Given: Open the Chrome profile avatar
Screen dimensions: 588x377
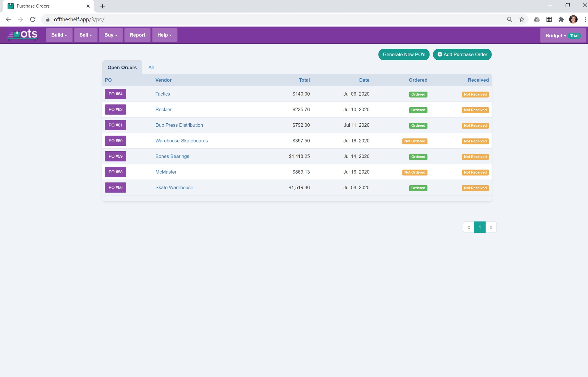Looking at the screenshot, I should coord(573,19).
